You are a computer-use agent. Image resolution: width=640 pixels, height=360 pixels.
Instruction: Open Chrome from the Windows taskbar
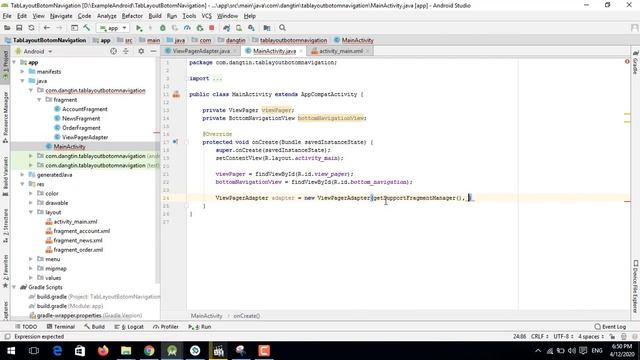149,351
